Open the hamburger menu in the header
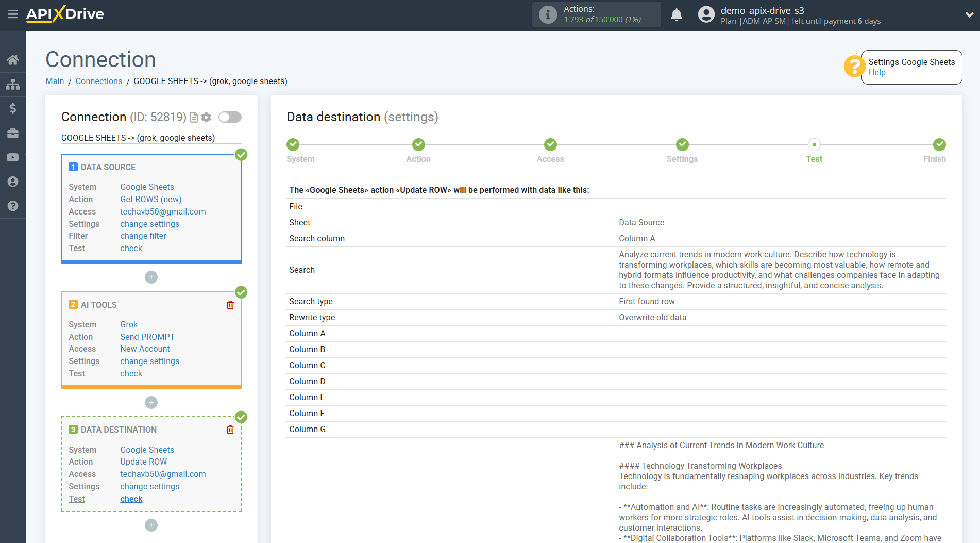The width and height of the screenshot is (980, 543). pyautogui.click(x=13, y=14)
